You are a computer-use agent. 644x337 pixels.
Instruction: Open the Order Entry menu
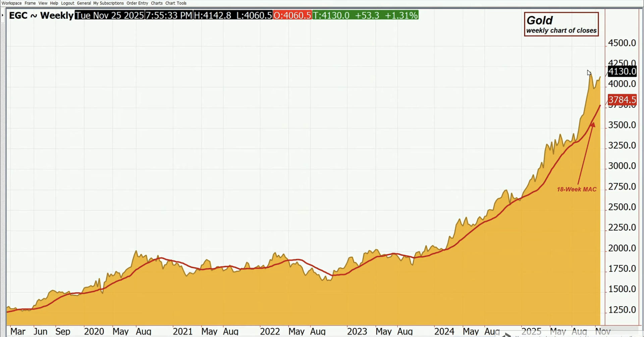pos(137,3)
